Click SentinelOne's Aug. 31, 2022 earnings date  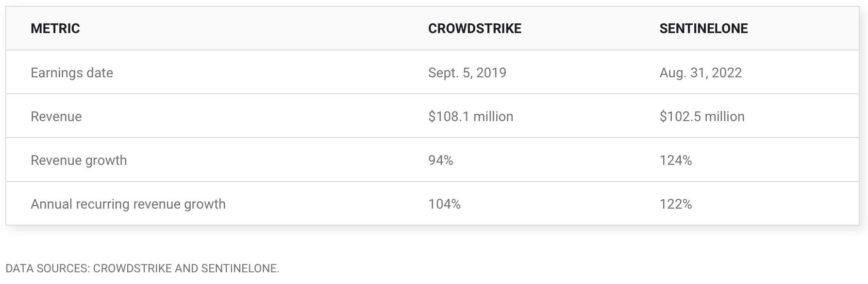pos(700,72)
